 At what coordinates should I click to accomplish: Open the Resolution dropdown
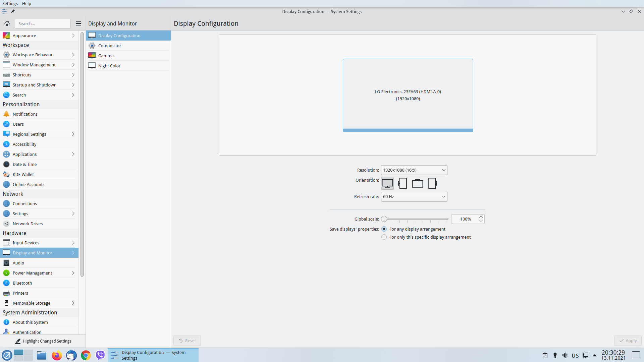(414, 170)
